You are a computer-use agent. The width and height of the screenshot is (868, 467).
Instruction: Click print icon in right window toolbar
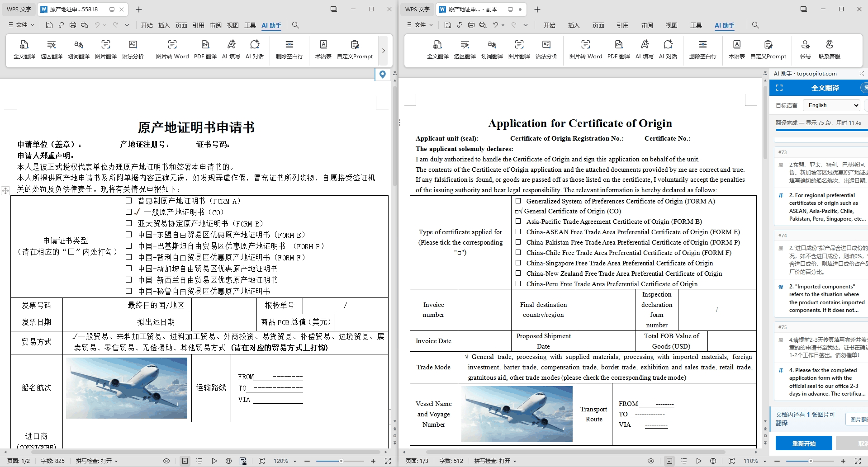click(471, 25)
